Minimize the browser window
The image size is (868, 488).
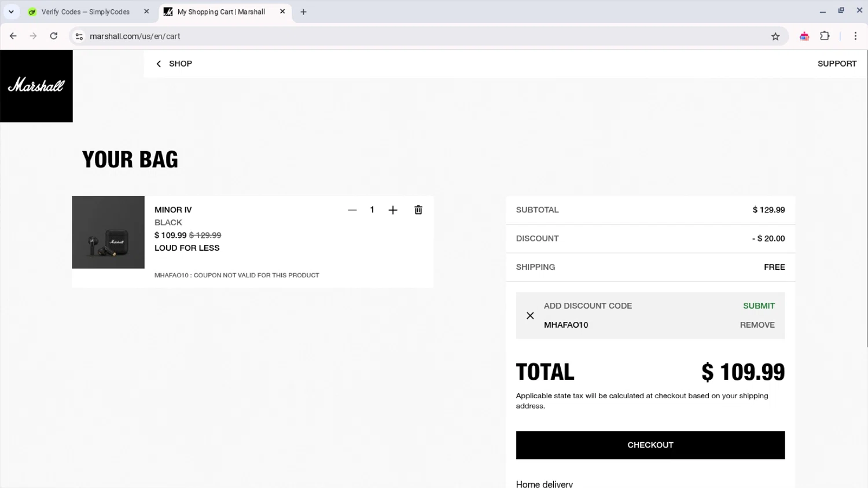click(x=822, y=11)
